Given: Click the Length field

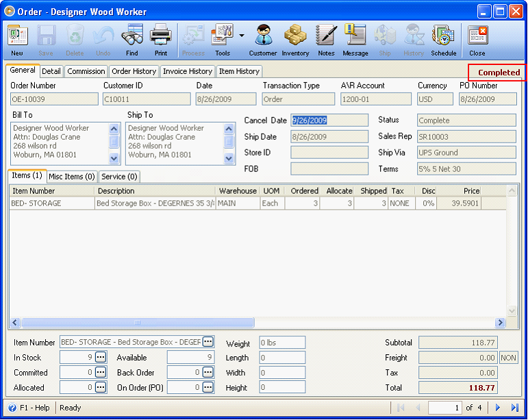Looking at the screenshot, I should tap(282, 358).
